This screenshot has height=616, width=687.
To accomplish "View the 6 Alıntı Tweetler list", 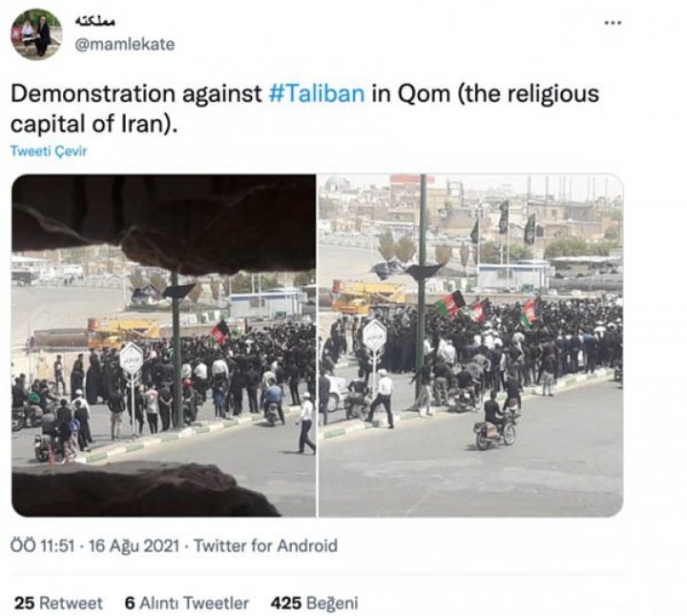I will point(187,603).
